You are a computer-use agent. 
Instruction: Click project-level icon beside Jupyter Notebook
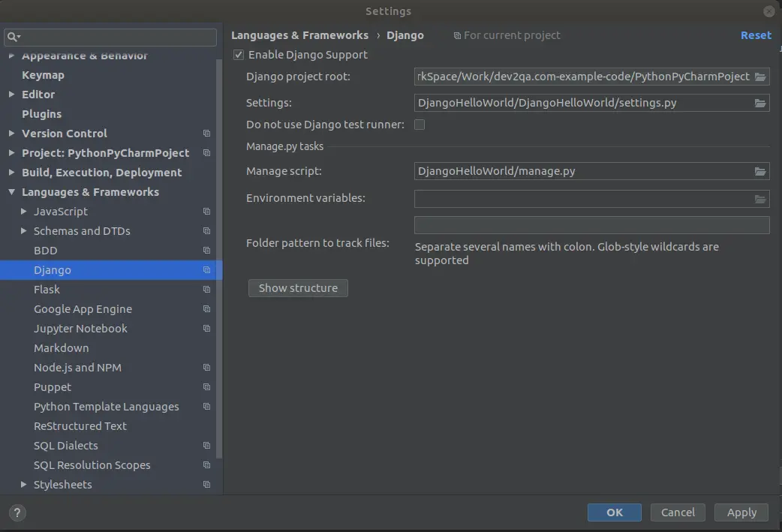206,329
